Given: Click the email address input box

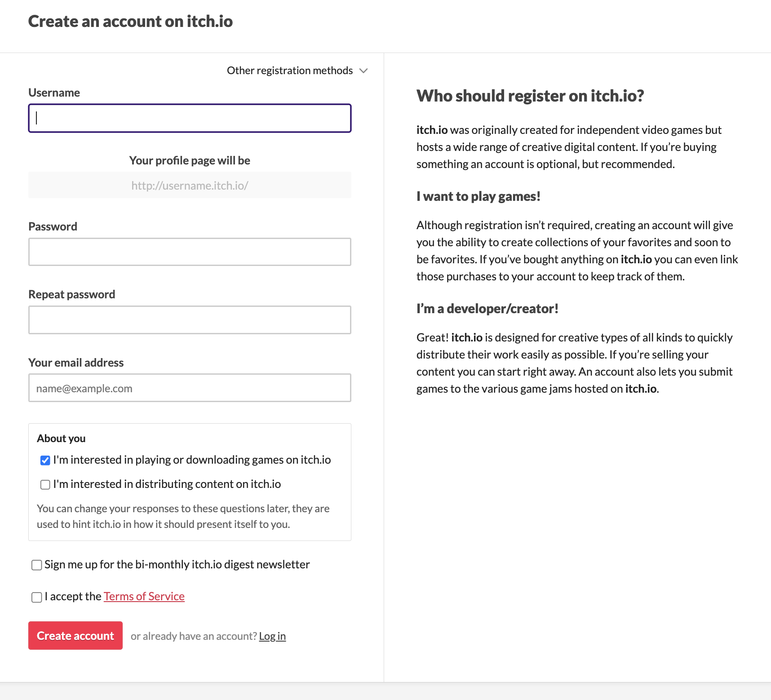Looking at the screenshot, I should tap(190, 388).
